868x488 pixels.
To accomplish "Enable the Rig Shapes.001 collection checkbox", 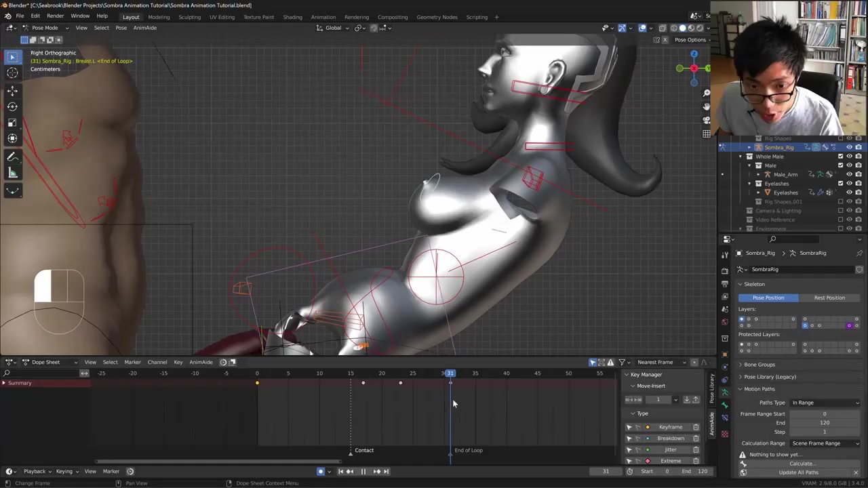I will point(841,201).
